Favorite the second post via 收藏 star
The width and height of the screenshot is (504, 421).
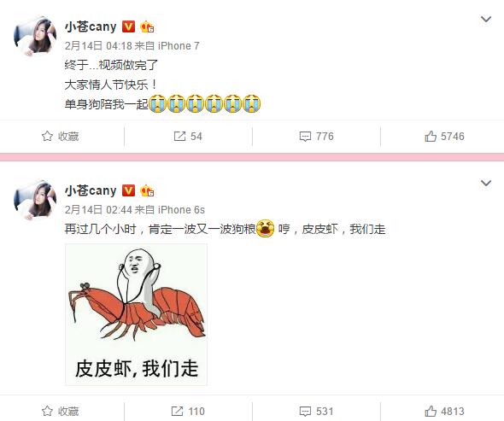coord(60,411)
